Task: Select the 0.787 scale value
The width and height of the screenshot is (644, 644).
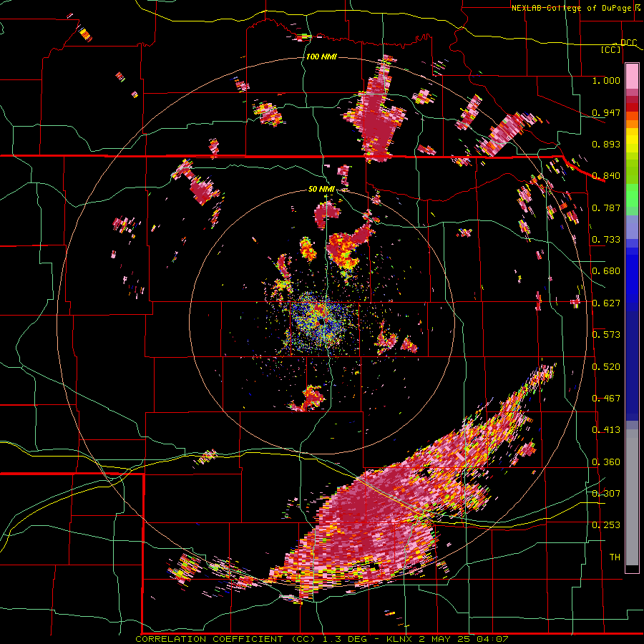Action: 606,208
